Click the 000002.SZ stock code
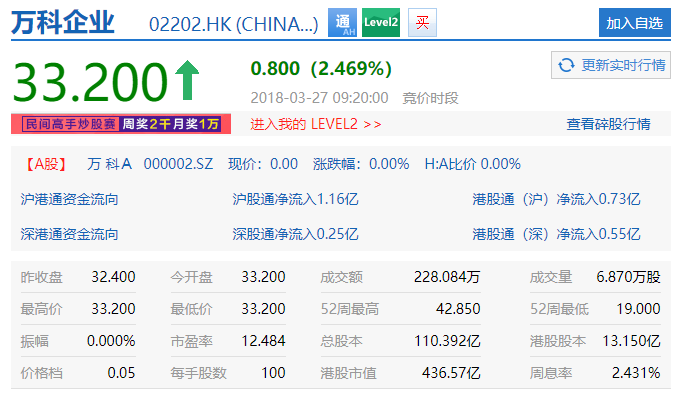The height and width of the screenshot is (397, 677). [x=178, y=164]
